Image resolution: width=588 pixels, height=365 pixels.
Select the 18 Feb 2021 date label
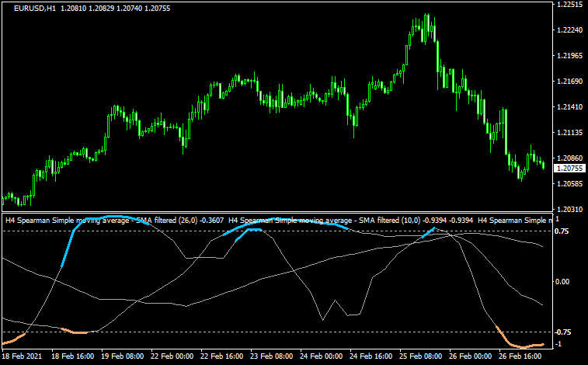point(24,356)
